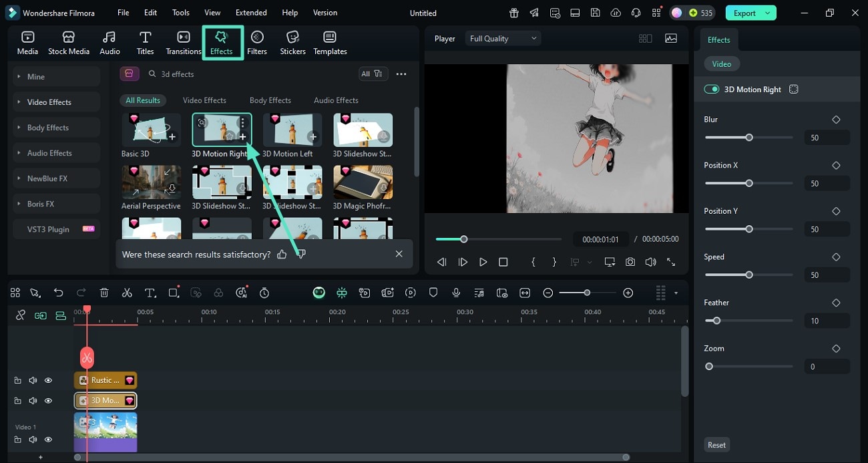Expand the NewBlue FX category
The width and height of the screenshot is (868, 463).
pyautogui.click(x=57, y=178)
